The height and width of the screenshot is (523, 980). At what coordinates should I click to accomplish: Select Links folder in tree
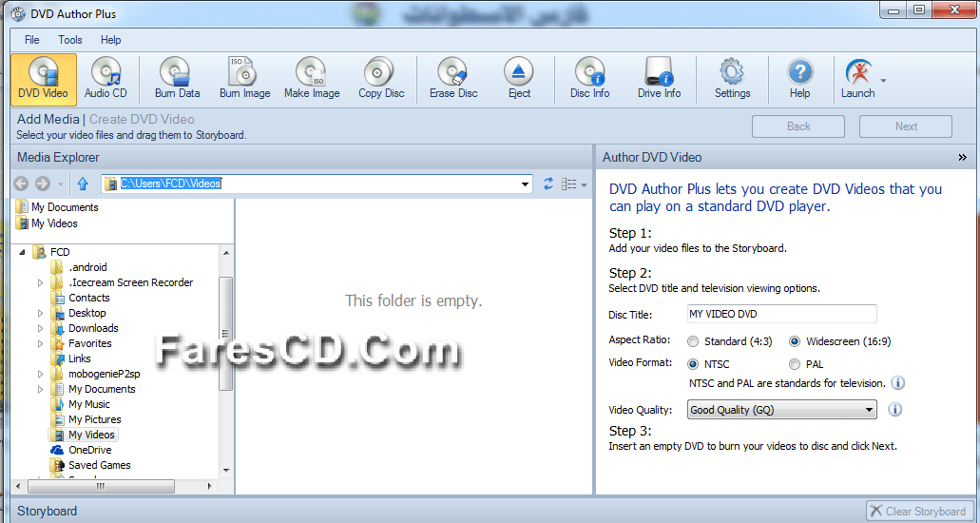(80, 359)
